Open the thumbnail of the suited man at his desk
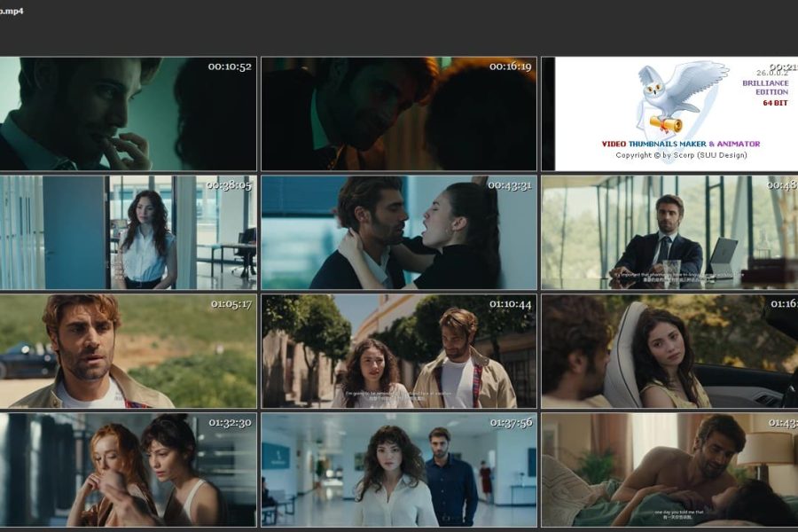798x532 pixels. click(669, 231)
